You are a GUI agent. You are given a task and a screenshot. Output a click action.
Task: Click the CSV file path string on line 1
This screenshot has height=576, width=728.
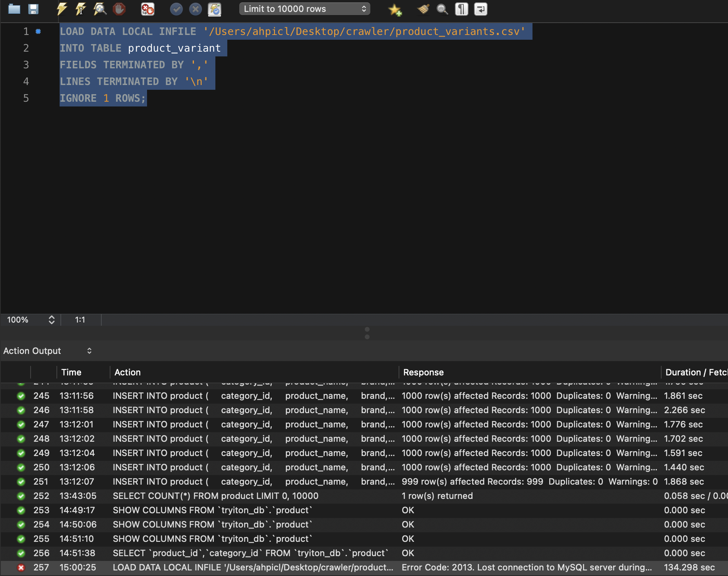364,31
